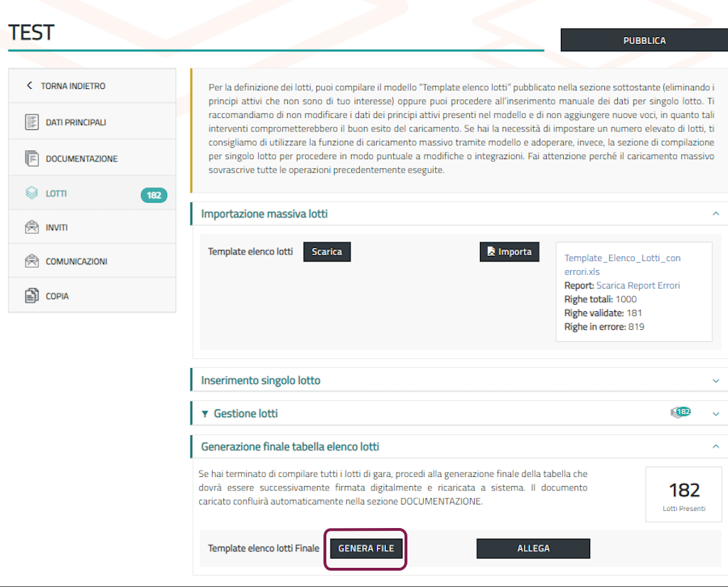This screenshot has height=587, width=728.
Task: Click the Documentazione pages icon
Action: click(31, 158)
